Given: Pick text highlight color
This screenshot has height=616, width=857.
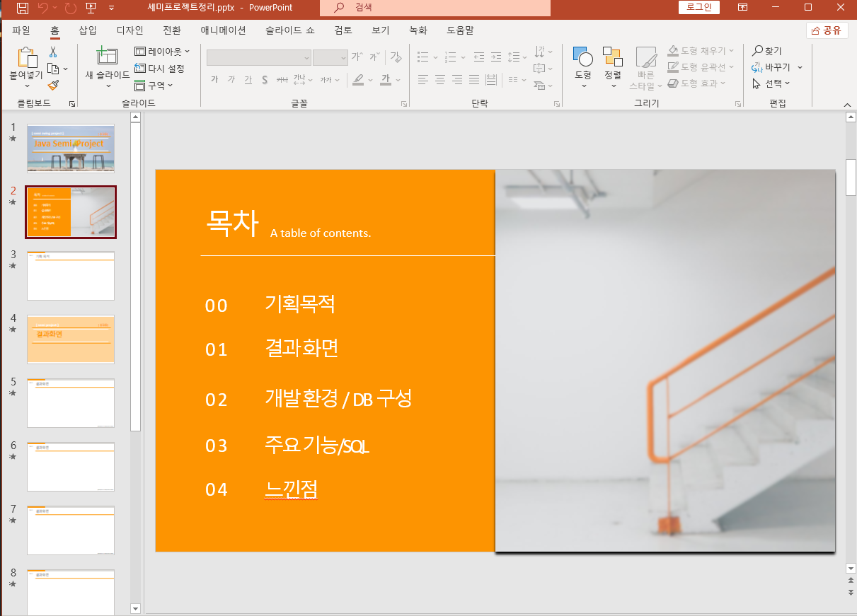Looking at the screenshot, I should pyautogui.click(x=359, y=79).
